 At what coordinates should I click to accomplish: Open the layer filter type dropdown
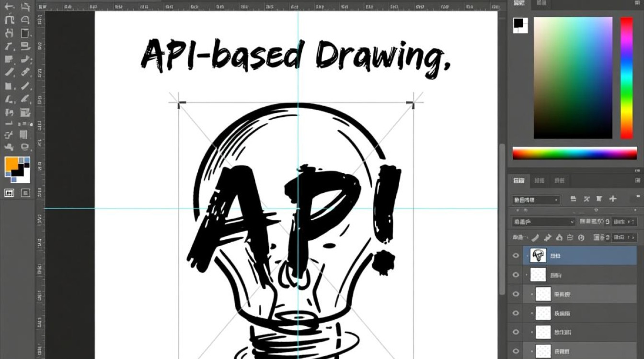pos(536,200)
